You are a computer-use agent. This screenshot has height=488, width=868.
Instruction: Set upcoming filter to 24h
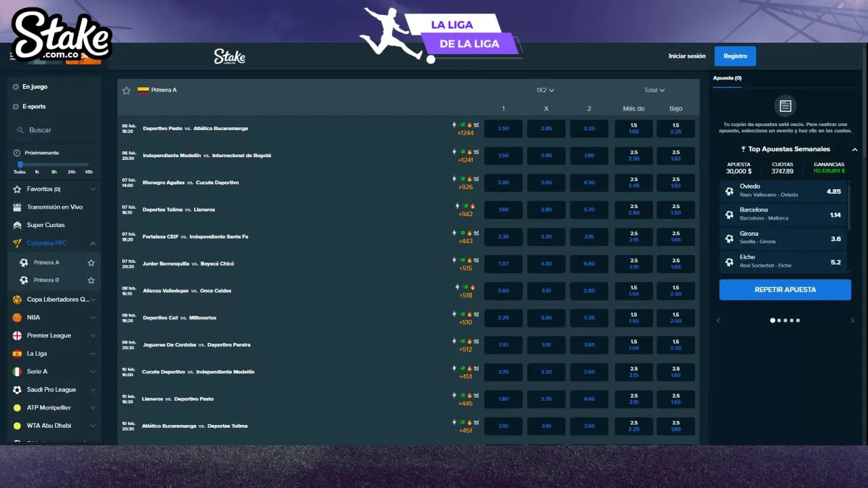coord(71,171)
